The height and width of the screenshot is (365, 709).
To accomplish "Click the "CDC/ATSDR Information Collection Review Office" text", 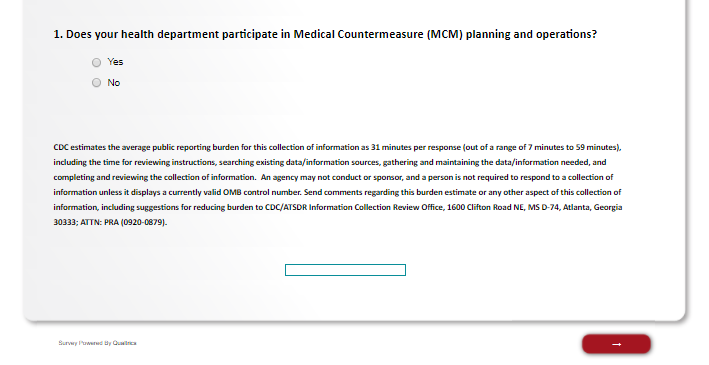I will click(x=355, y=208).
